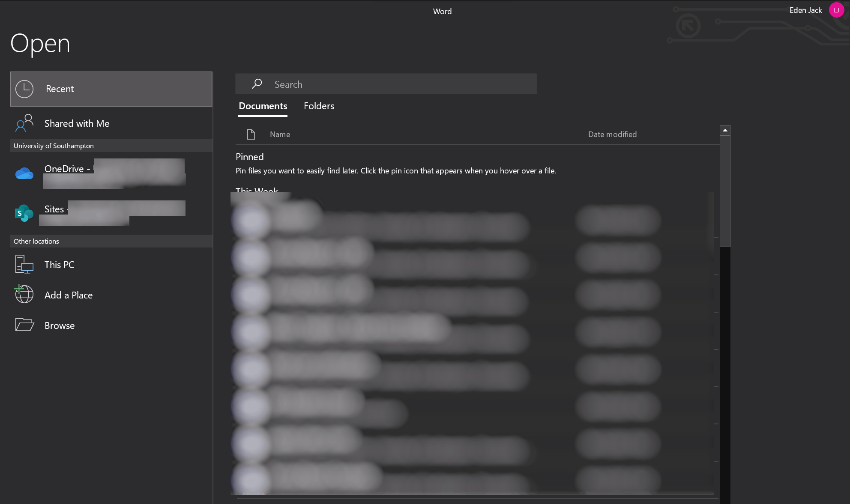Viewport: 850px width, 504px height.
Task: Switch to the Folders tab
Action: click(x=319, y=106)
